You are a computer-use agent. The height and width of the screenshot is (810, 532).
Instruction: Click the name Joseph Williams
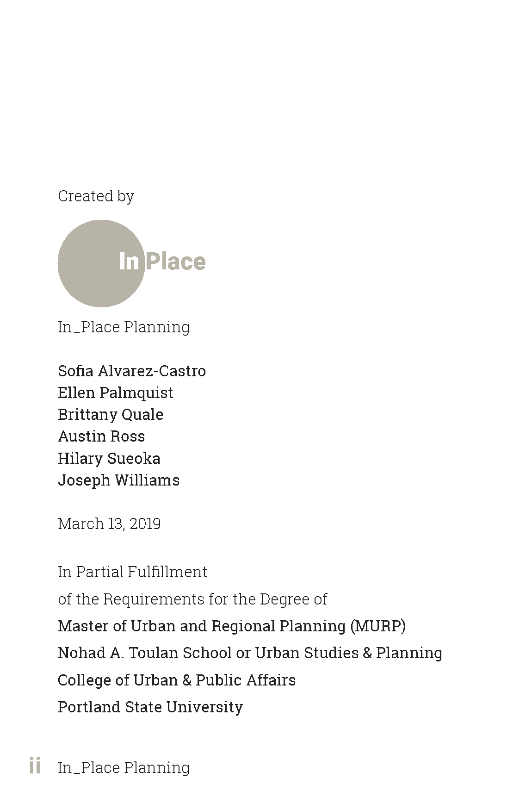click(118, 480)
